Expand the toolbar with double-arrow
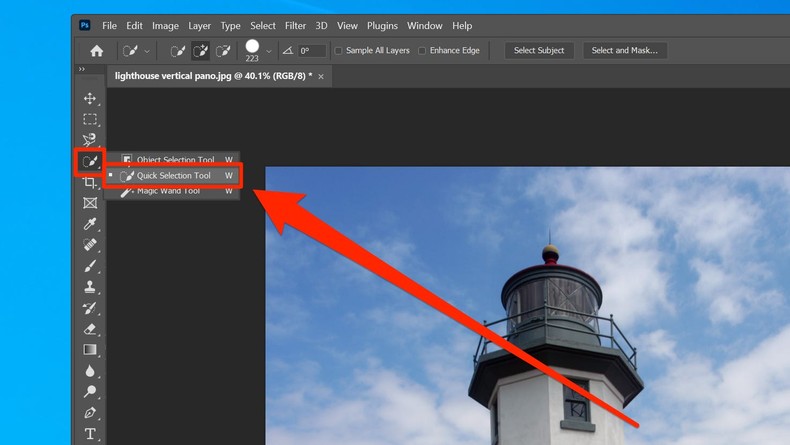Screen dimensions: 790x445 coord(82,69)
